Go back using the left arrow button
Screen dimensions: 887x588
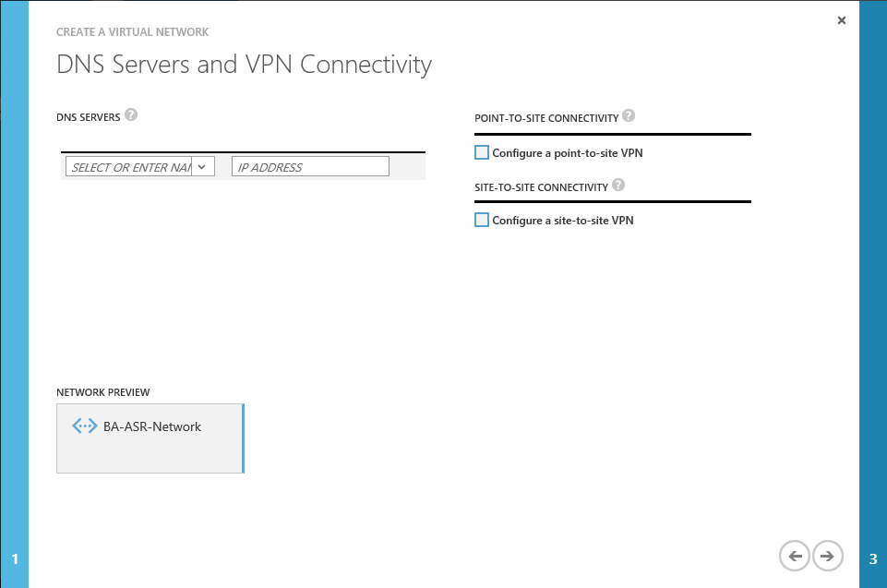tap(795, 556)
